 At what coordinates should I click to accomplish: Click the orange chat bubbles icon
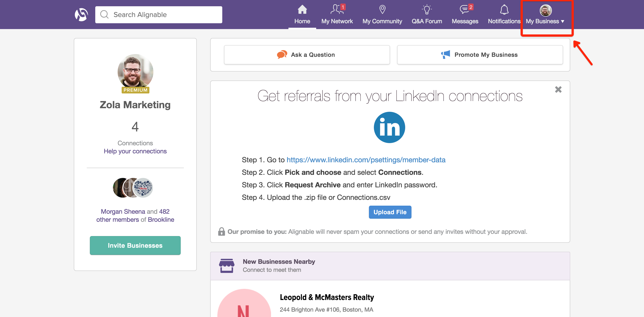click(x=282, y=55)
